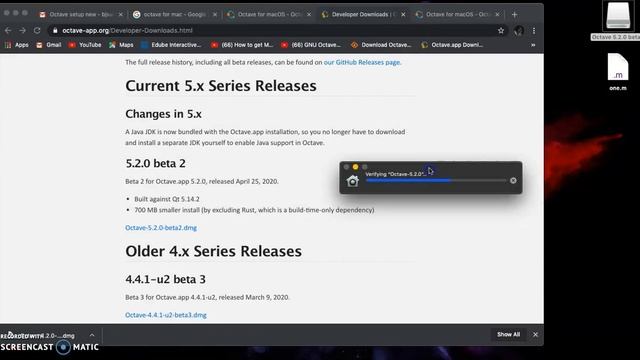The height and width of the screenshot is (360, 640).
Task: Open a new browser tab
Action: point(514,14)
